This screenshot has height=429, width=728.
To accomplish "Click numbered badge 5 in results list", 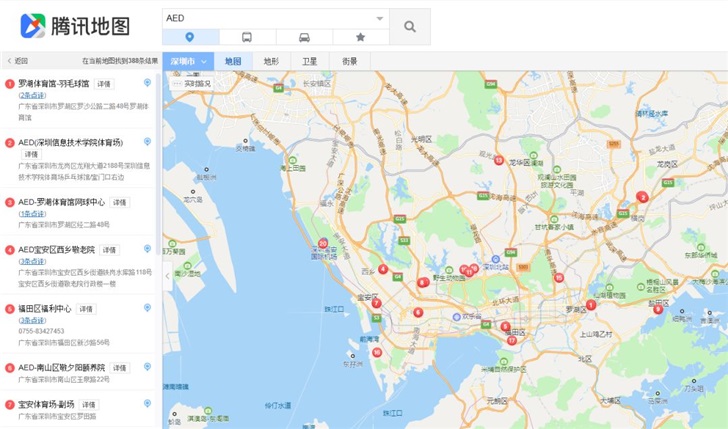I will (10, 309).
